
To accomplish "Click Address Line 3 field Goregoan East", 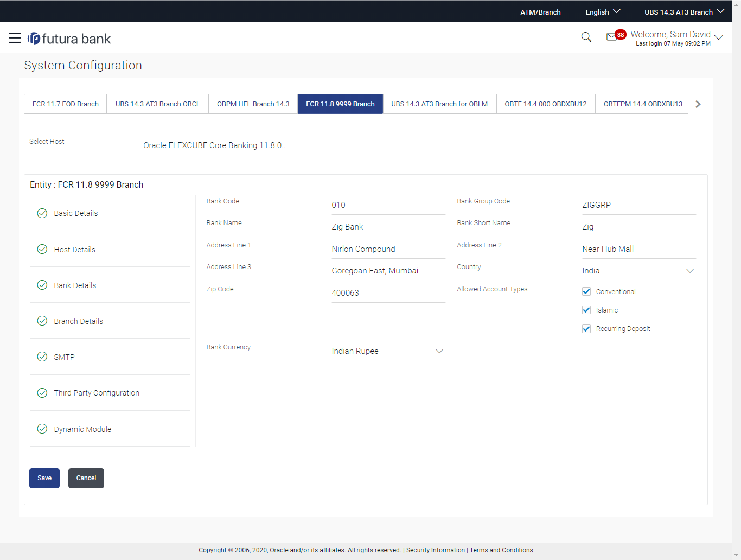I will point(388,271).
